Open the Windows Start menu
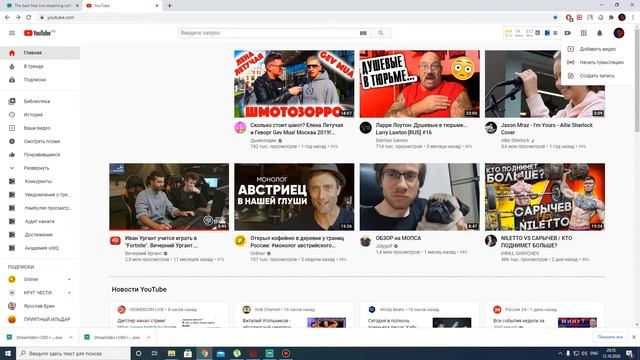640x360 pixels. point(8,353)
